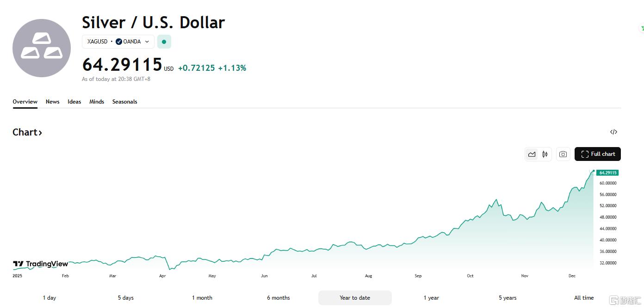
Task: Select the 1 day time range
Action: click(50, 298)
